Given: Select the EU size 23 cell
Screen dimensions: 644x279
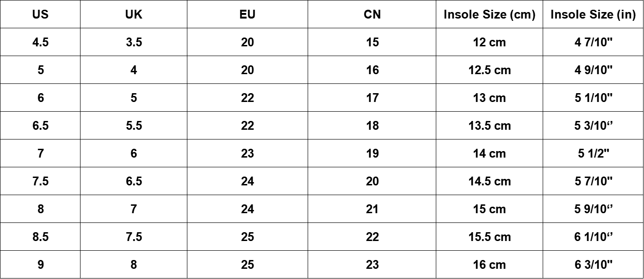Looking at the screenshot, I should 248,153.
